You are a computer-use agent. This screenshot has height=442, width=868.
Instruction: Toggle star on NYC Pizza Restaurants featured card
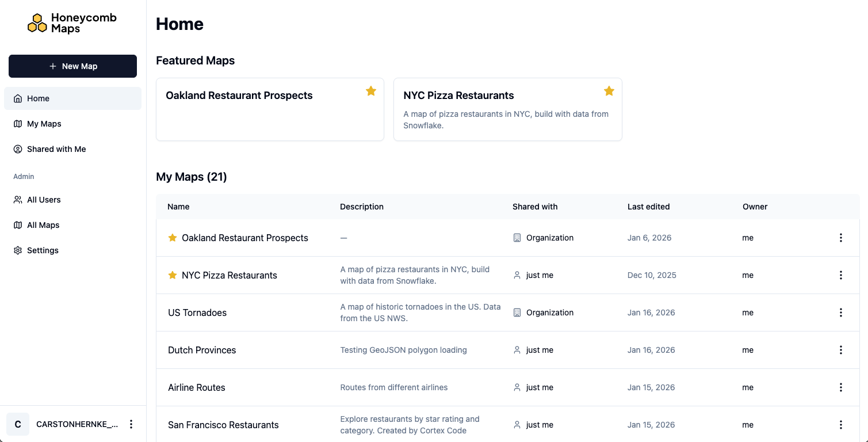609,91
